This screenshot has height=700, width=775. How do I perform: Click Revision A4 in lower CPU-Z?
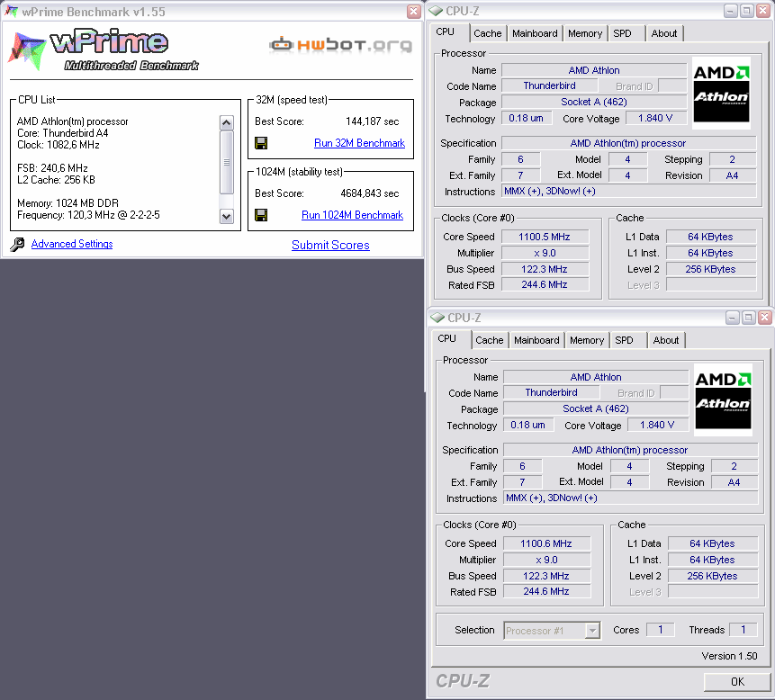[x=734, y=482]
